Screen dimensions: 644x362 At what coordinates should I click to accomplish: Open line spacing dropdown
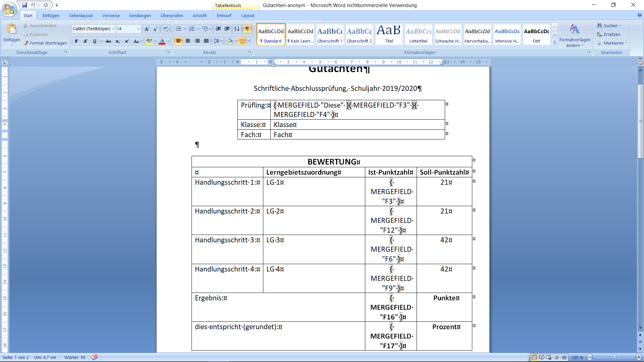tap(218, 41)
